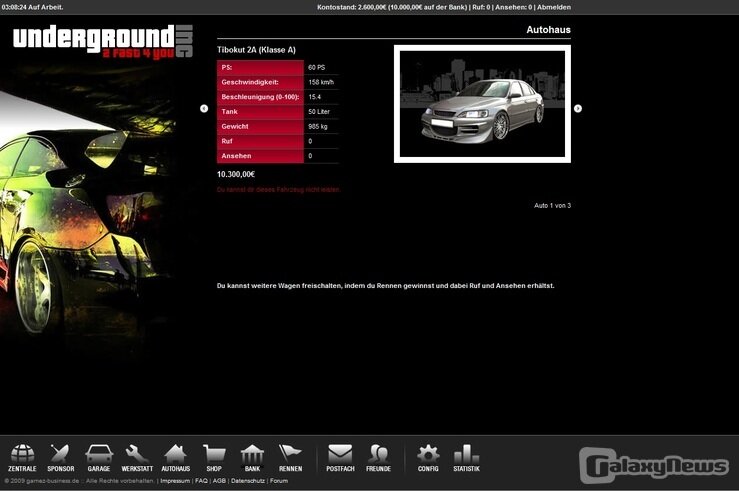Viewport: 739px width, 491px height.
Task: Click the Auto 1 von 3 counter
Action: pos(552,205)
